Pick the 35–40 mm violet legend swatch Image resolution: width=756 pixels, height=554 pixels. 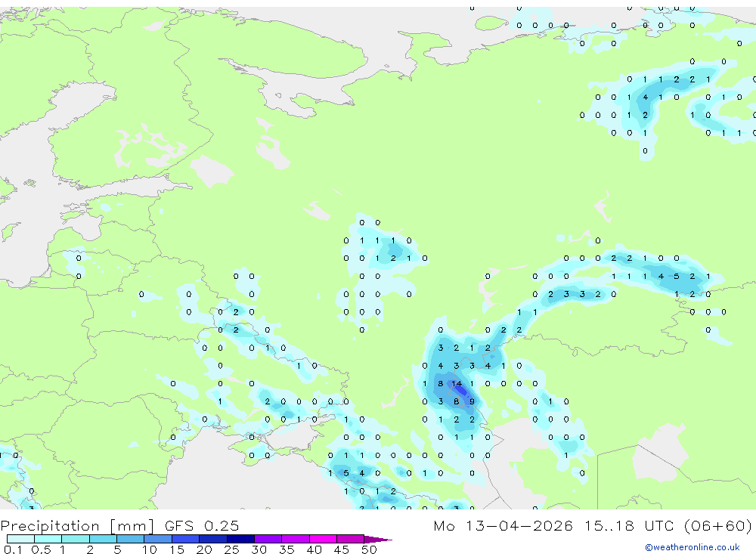point(296,539)
